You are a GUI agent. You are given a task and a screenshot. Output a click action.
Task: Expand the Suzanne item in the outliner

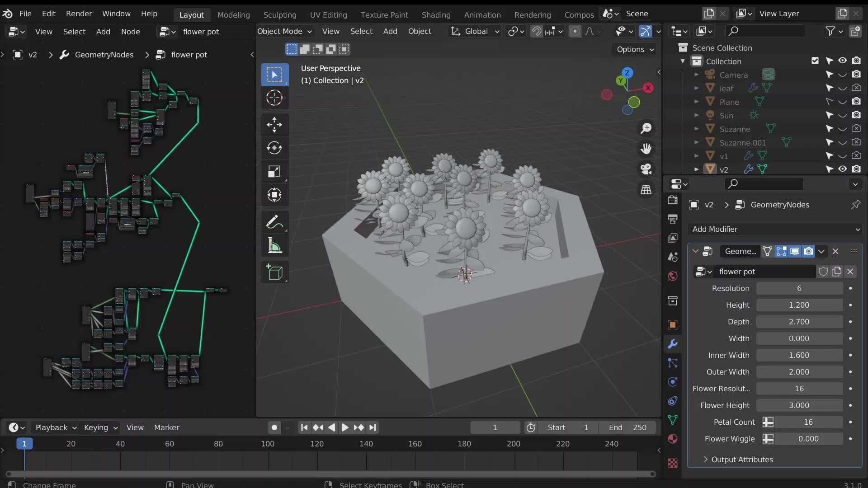[x=696, y=129]
